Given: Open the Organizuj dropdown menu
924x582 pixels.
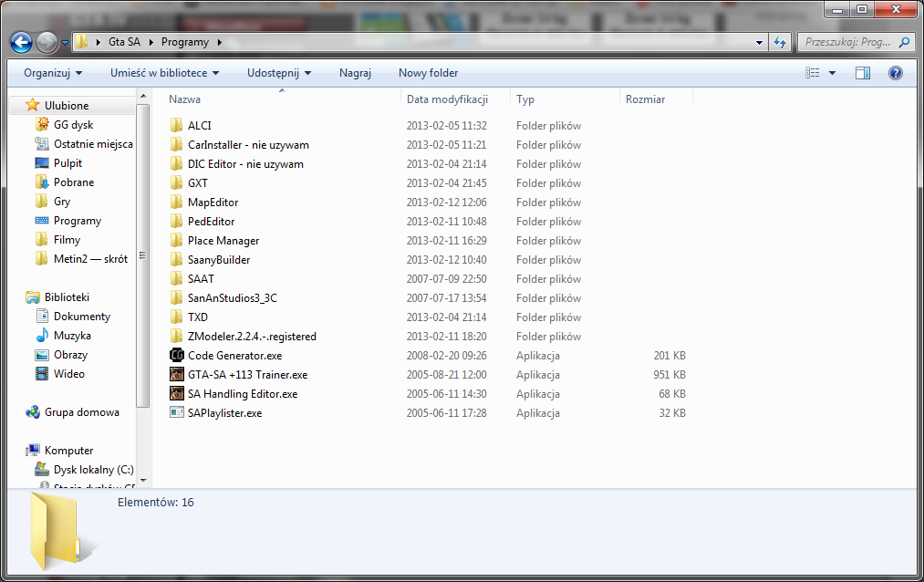Looking at the screenshot, I should click(x=53, y=73).
